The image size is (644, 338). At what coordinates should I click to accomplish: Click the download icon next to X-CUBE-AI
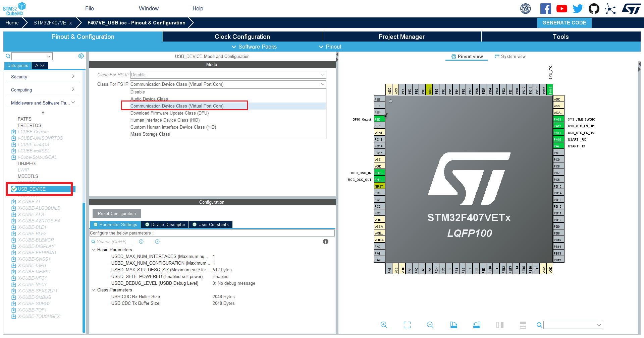point(14,202)
